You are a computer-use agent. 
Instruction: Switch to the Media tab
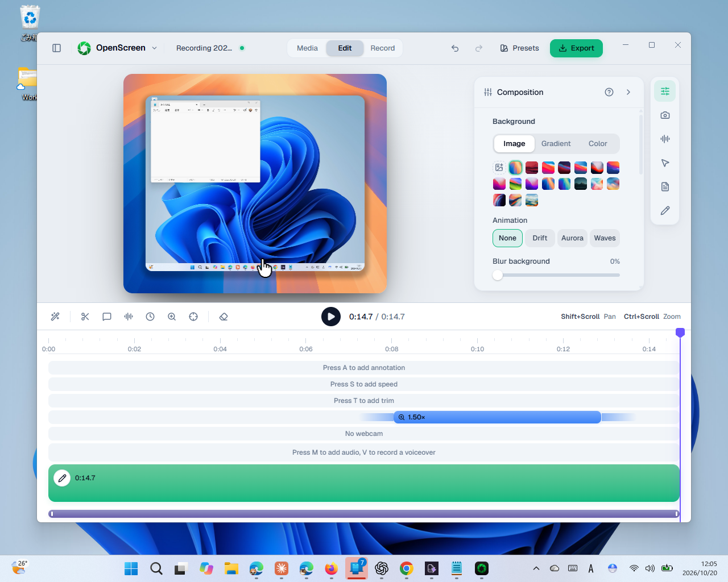pyautogui.click(x=307, y=48)
